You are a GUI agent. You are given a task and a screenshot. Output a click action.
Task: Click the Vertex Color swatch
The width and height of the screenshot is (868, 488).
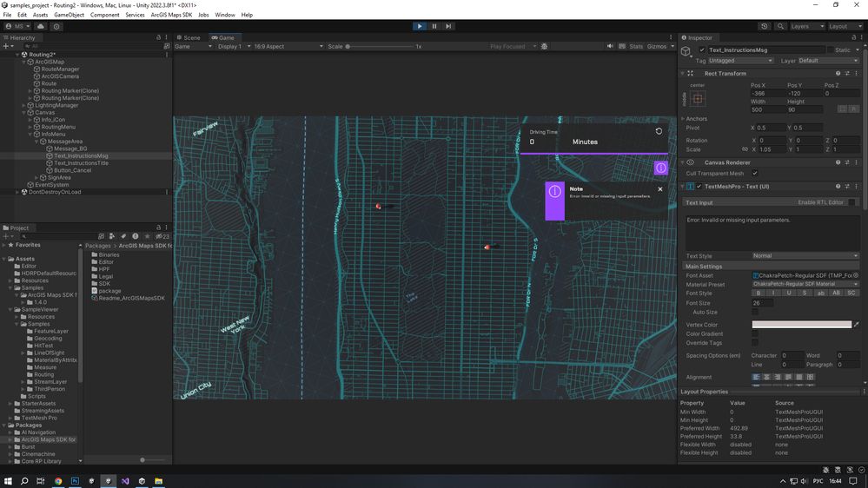tap(801, 325)
